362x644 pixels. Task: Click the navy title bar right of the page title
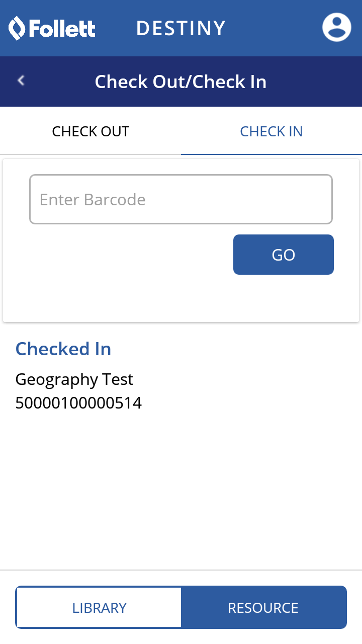click(x=317, y=82)
